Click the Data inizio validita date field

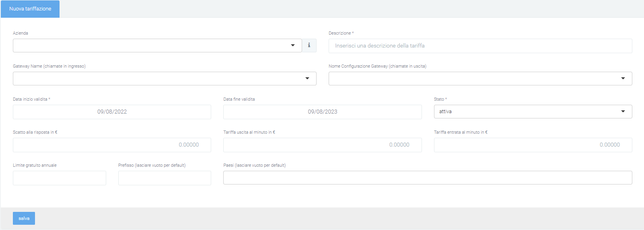112,112
